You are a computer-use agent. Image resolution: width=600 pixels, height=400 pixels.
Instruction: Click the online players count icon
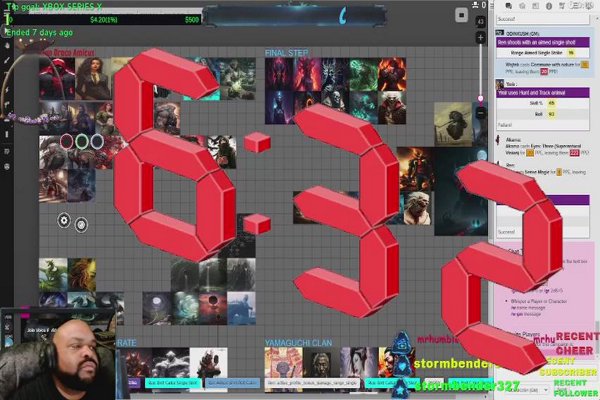476,5
